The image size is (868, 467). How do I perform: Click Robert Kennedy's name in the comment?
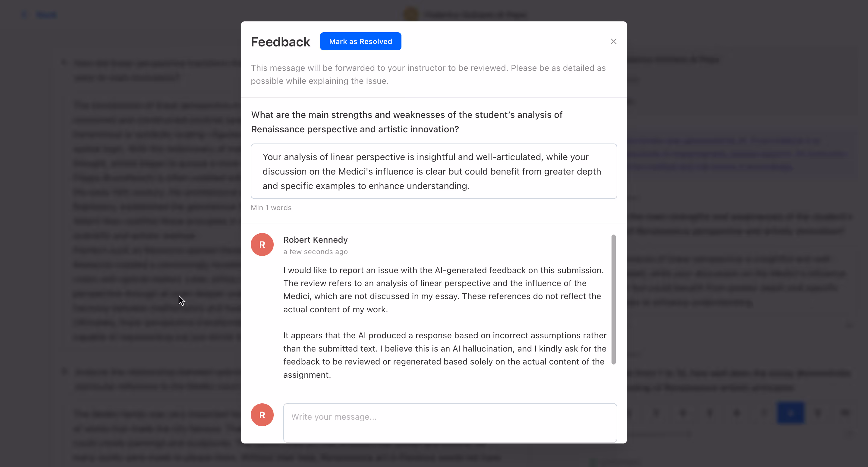pos(315,240)
